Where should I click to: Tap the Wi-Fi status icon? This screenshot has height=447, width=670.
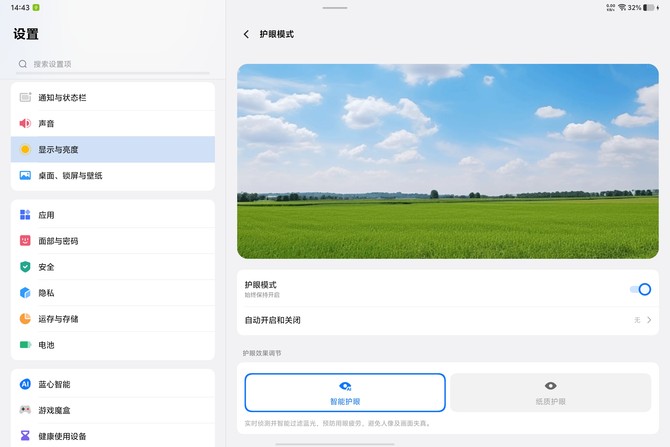pos(622,7)
